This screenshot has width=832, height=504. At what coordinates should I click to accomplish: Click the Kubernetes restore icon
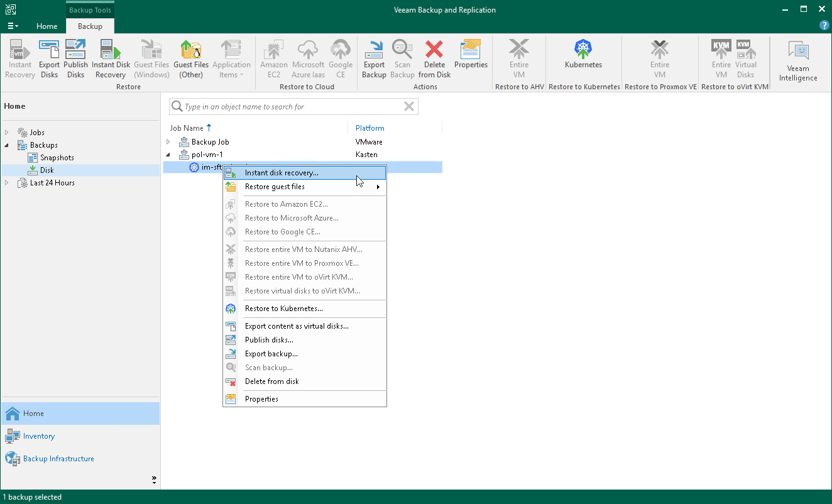pyautogui.click(x=583, y=54)
